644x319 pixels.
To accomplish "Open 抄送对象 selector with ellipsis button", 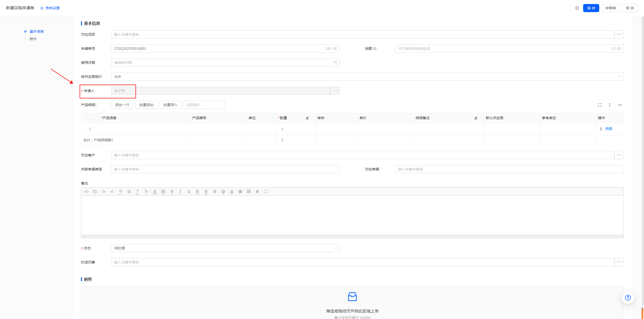I will pyautogui.click(x=619, y=262).
